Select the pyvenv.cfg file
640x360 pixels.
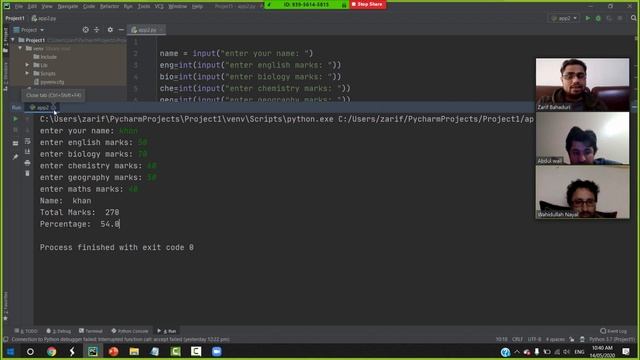tap(49, 82)
